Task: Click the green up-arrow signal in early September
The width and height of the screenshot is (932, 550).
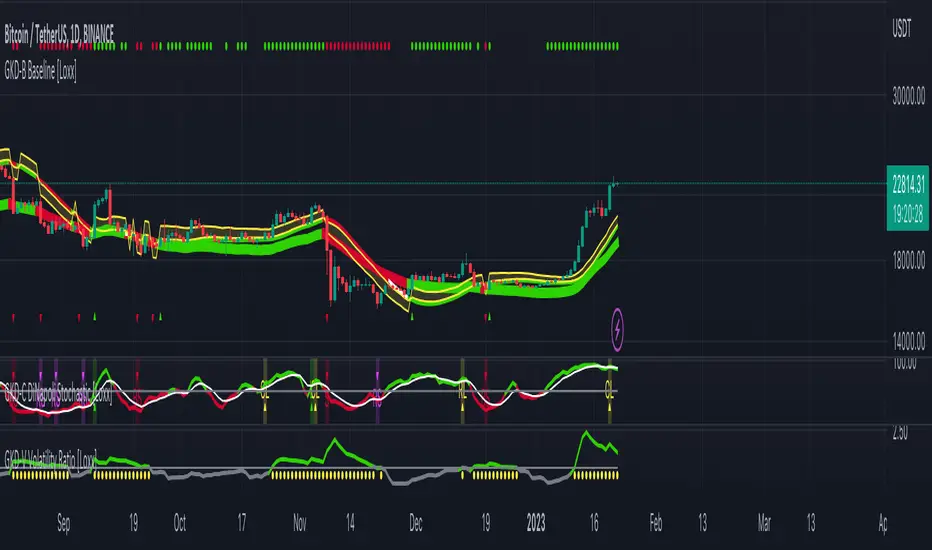Action: [95, 316]
